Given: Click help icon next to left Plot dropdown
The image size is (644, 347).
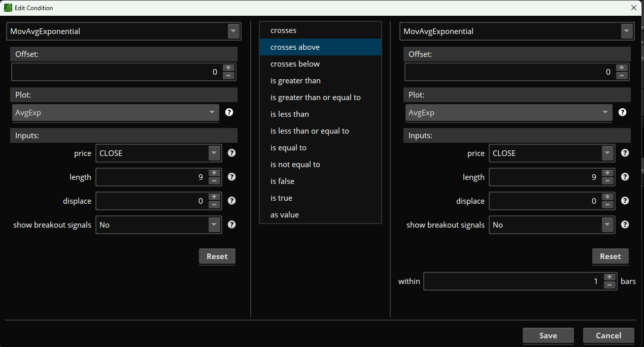Looking at the screenshot, I should click(229, 112).
